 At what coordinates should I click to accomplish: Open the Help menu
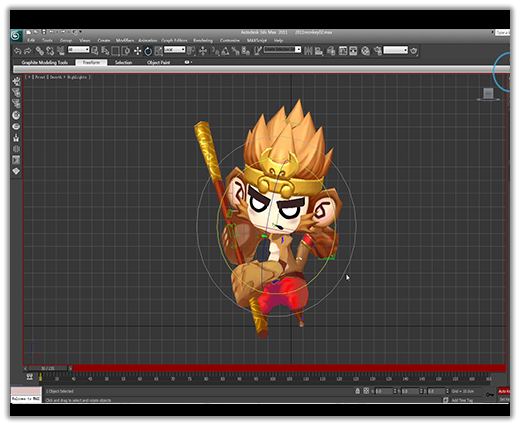[x=278, y=40]
